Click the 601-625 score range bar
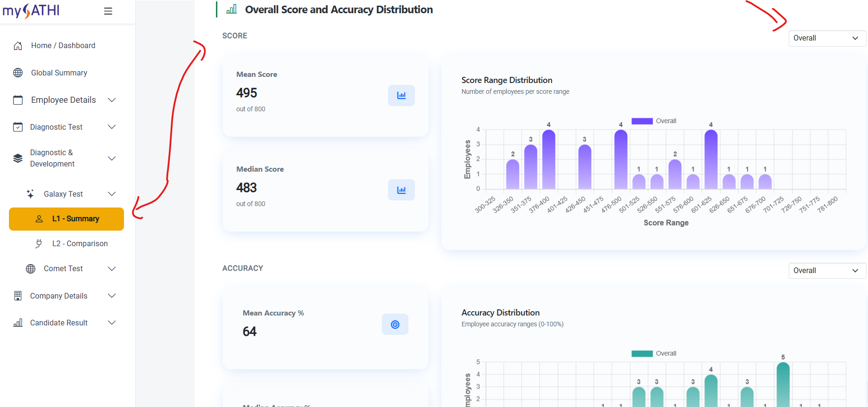This screenshot has height=407, width=868. [x=711, y=159]
